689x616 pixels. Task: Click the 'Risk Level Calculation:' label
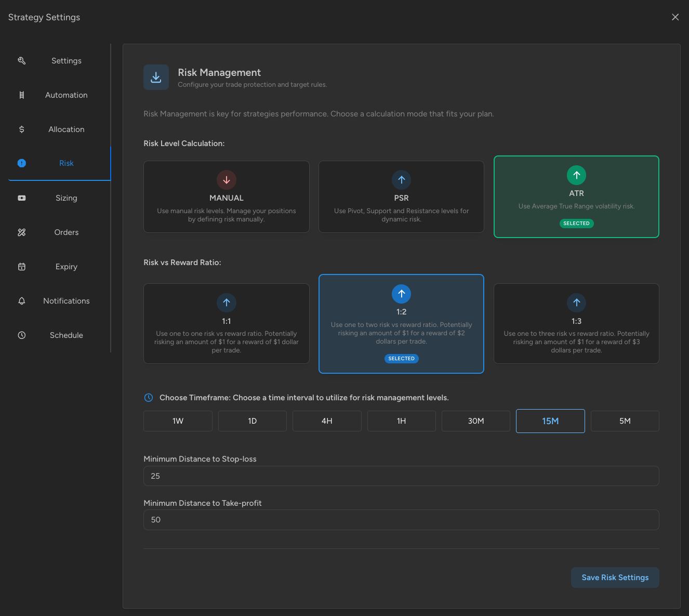coord(184,143)
